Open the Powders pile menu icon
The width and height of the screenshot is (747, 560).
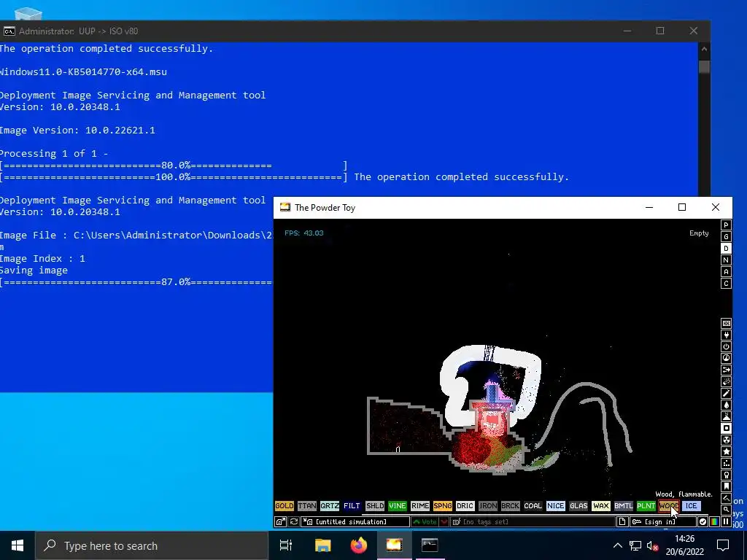click(x=726, y=416)
